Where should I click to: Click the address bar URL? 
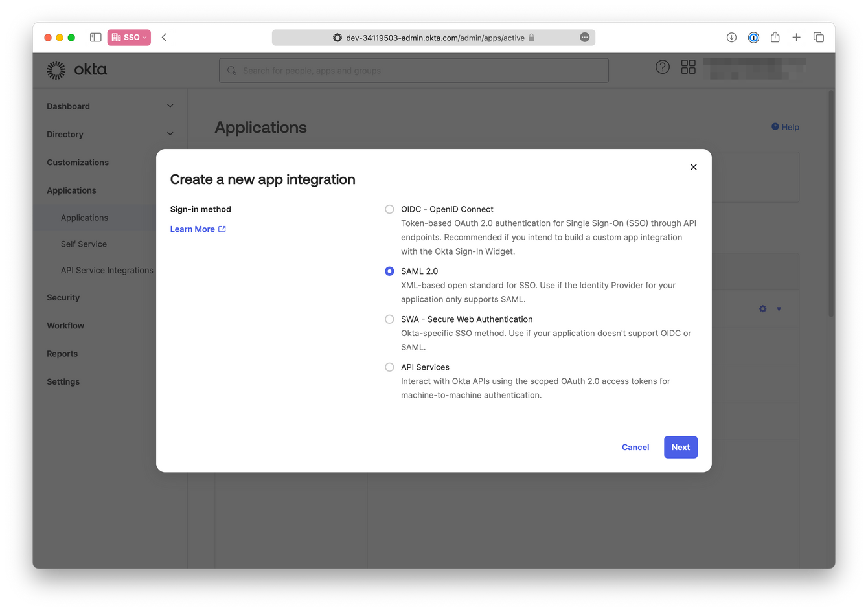pyautogui.click(x=435, y=38)
